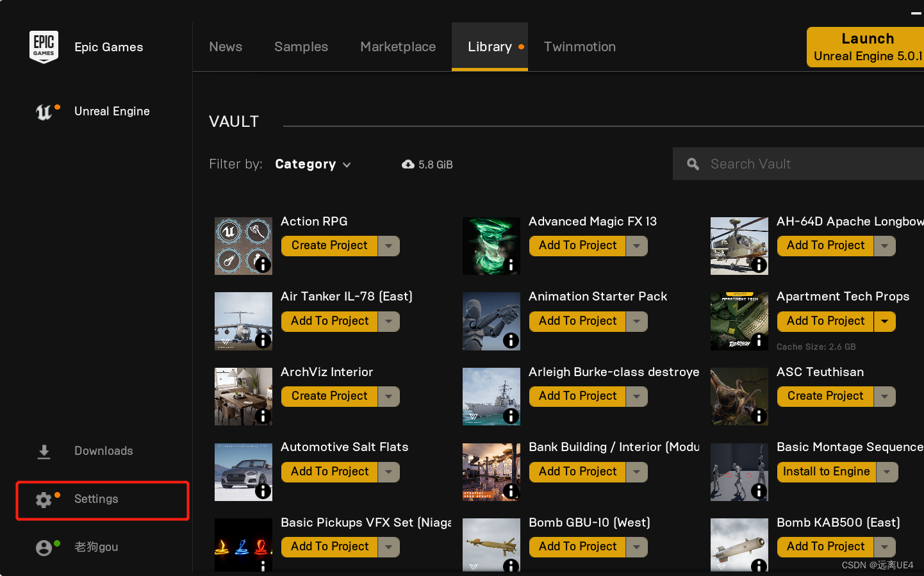Screen dimensions: 924x576
Task: Open Animation Starter Pack thumbnail
Action: (x=491, y=322)
